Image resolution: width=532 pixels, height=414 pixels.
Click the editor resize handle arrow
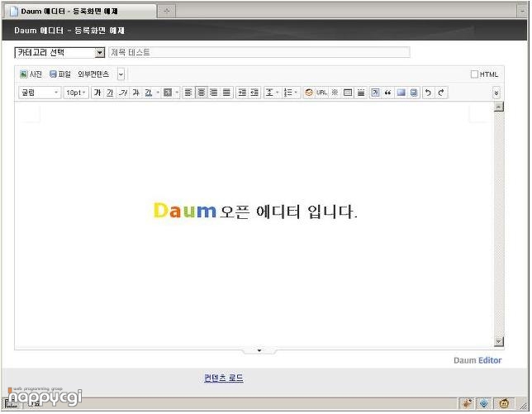259,350
